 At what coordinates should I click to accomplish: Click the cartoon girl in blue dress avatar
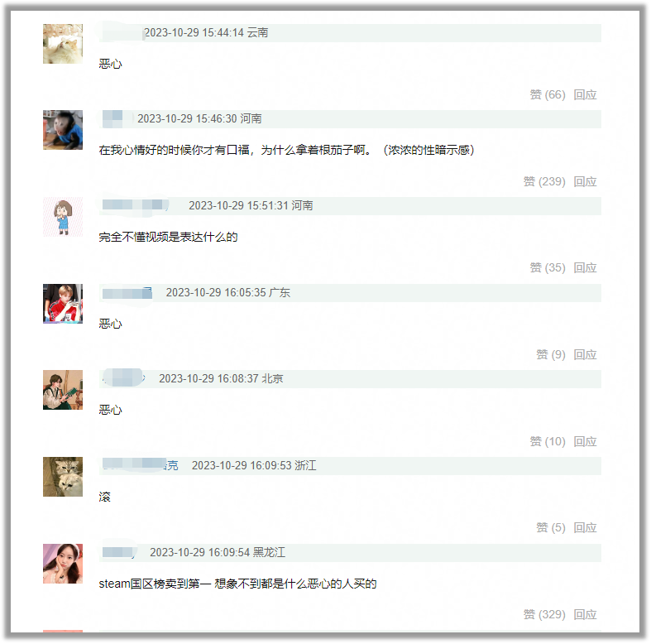click(63, 217)
